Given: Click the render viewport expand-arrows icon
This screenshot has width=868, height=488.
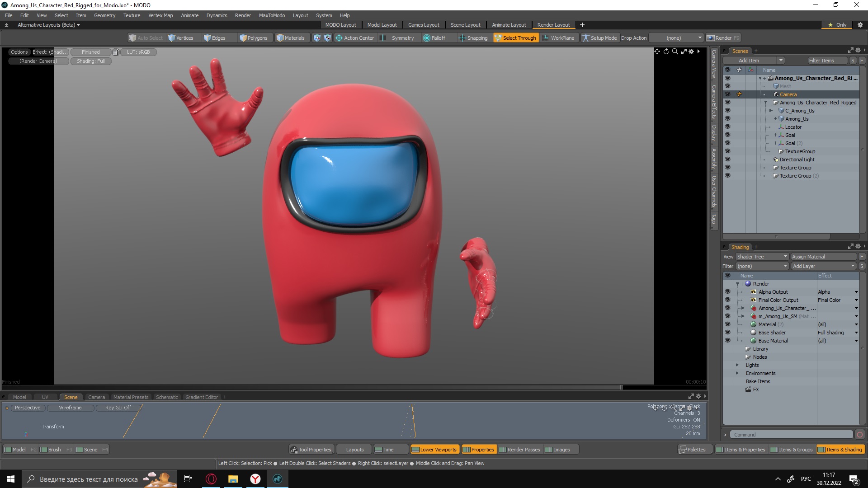Looking at the screenshot, I should [684, 52].
